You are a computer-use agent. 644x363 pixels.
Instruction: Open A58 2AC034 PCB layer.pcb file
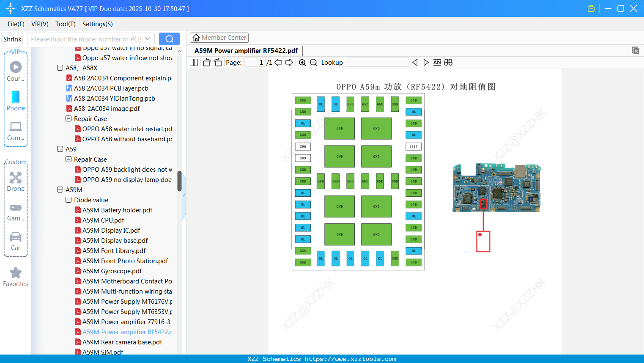pos(111,88)
